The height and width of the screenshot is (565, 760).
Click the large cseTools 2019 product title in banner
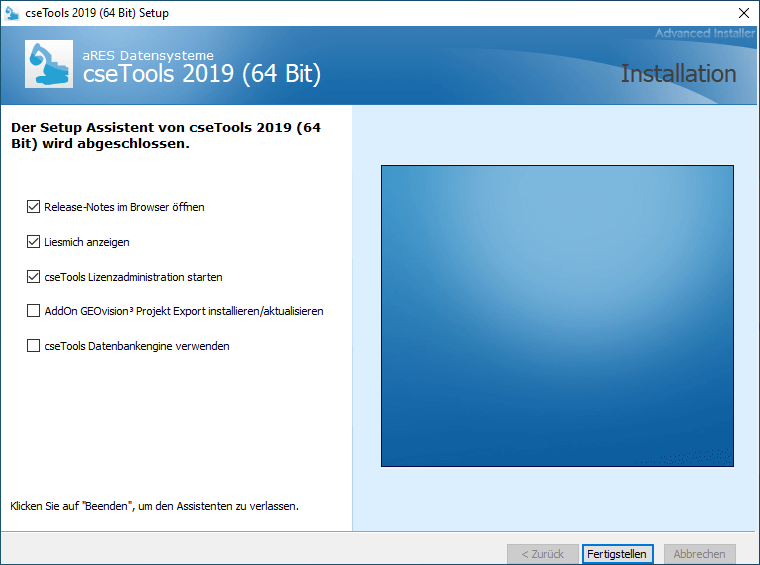point(201,75)
